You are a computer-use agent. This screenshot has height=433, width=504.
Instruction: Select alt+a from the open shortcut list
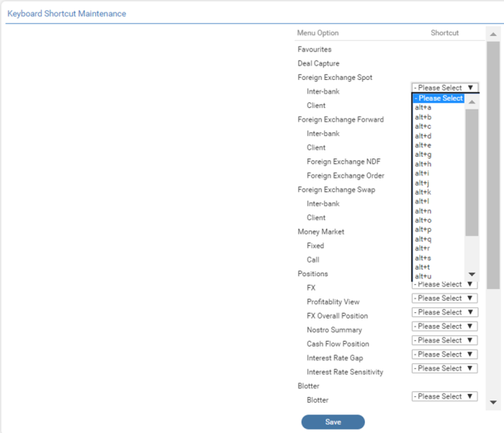(x=423, y=108)
